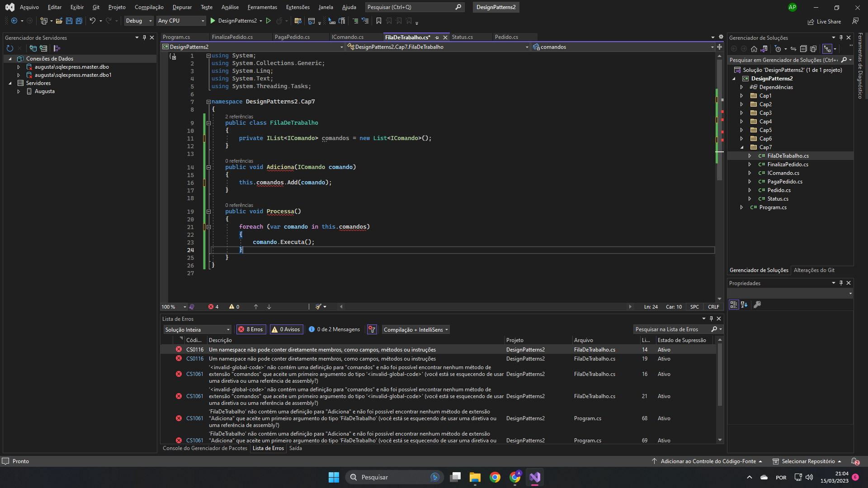Viewport: 868px width, 488px height.
Task: Expand the Dependências node
Action: pyautogui.click(x=741, y=87)
